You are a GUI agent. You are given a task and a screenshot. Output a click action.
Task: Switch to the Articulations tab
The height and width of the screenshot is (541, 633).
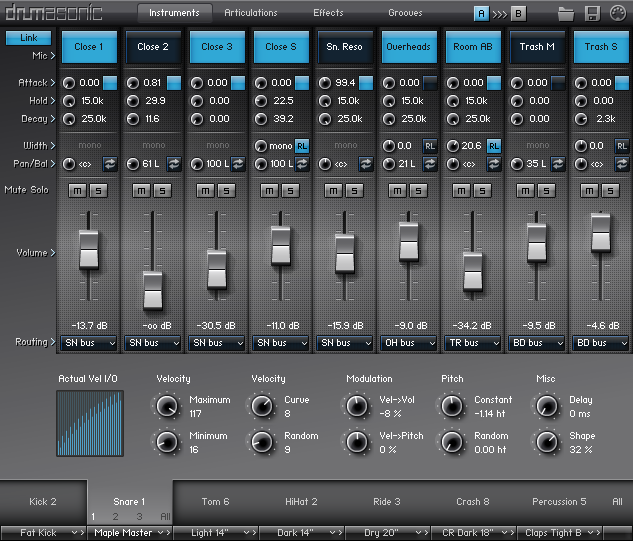click(251, 13)
